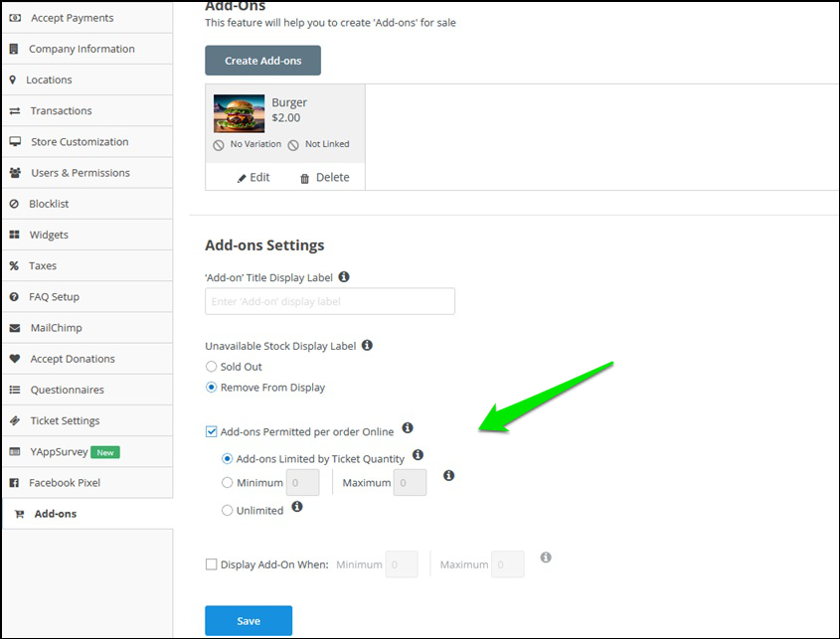Click info icon beside Add-ons Limited by Ticket Quantity
This screenshot has width=840, height=639.
pyautogui.click(x=418, y=455)
